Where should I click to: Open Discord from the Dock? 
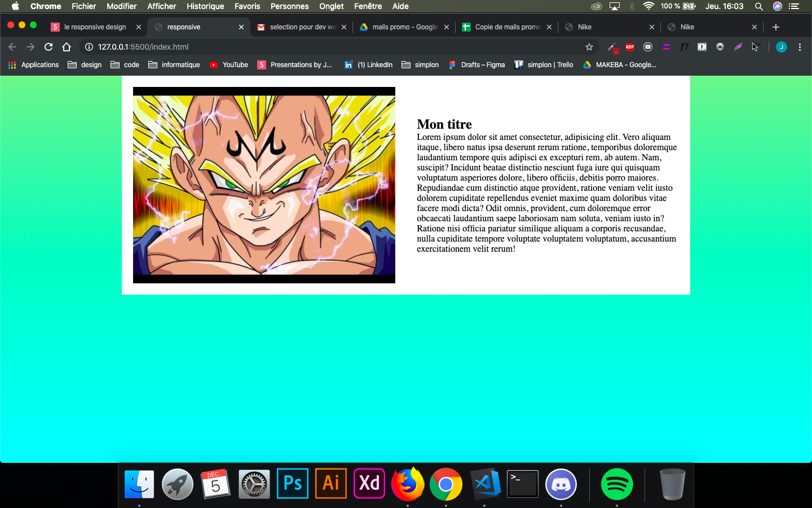[561, 484]
